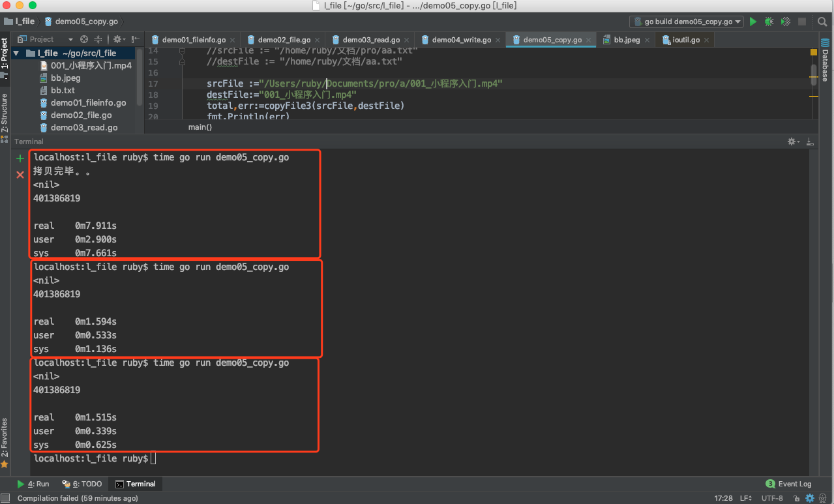Screen dimensions: 834x504
Task: Hide the Terminal panel with the hide icon
Action: pyautogui.click(x=810, y=141)
